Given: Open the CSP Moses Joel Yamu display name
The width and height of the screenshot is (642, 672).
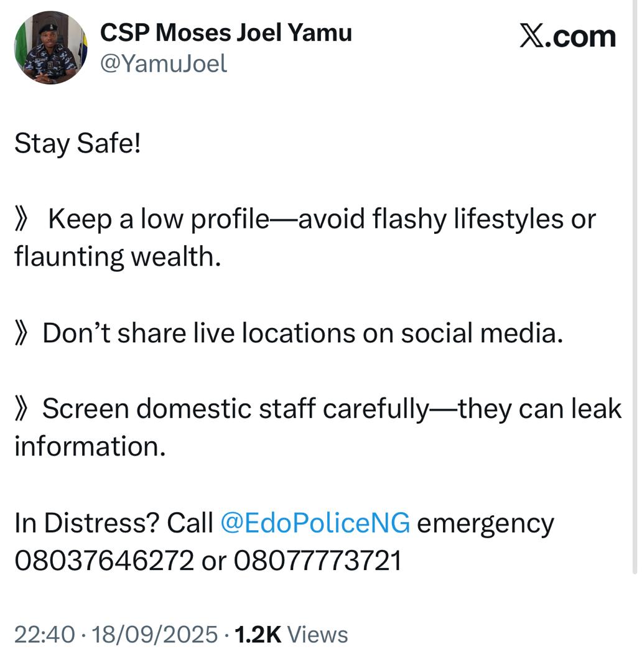Looking at the screenshot, I should 226,32.
